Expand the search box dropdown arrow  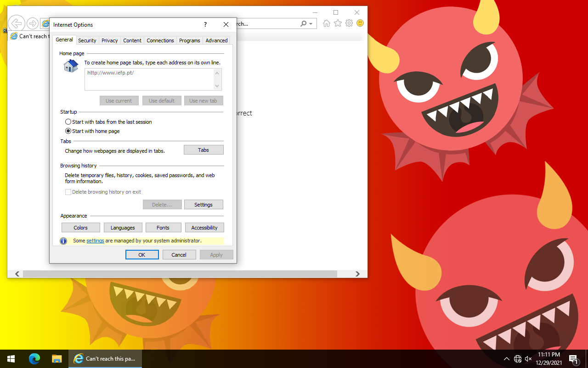(311, 24)
